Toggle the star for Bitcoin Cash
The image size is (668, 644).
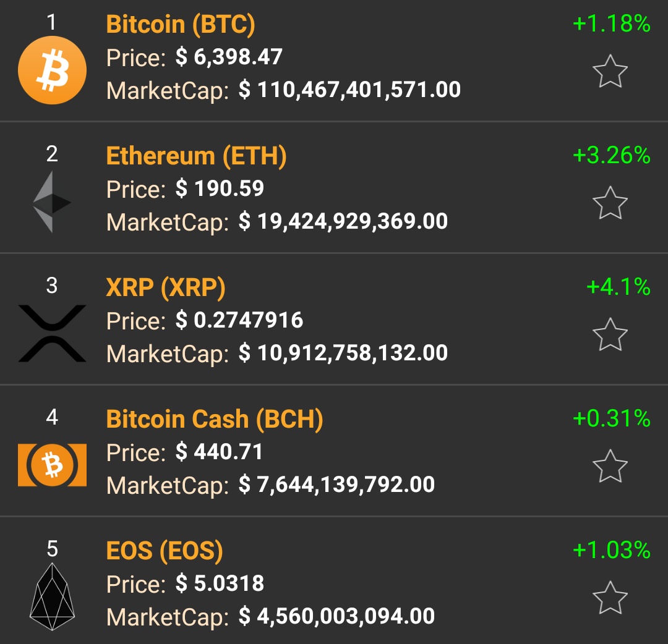tap(611, 466)
